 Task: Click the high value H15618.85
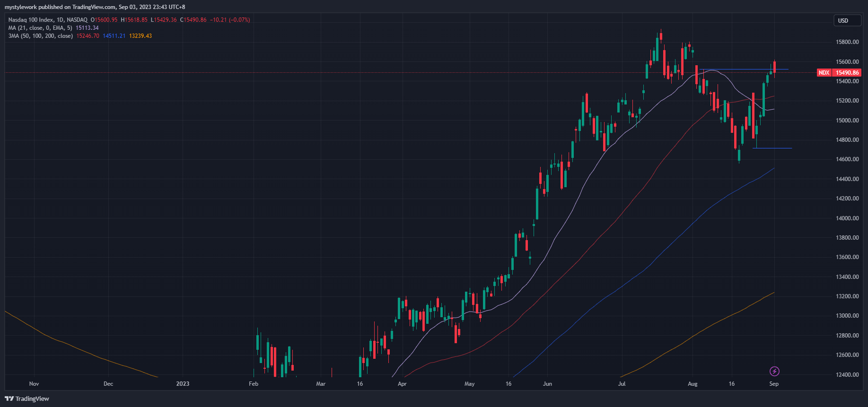pos(134,20)
